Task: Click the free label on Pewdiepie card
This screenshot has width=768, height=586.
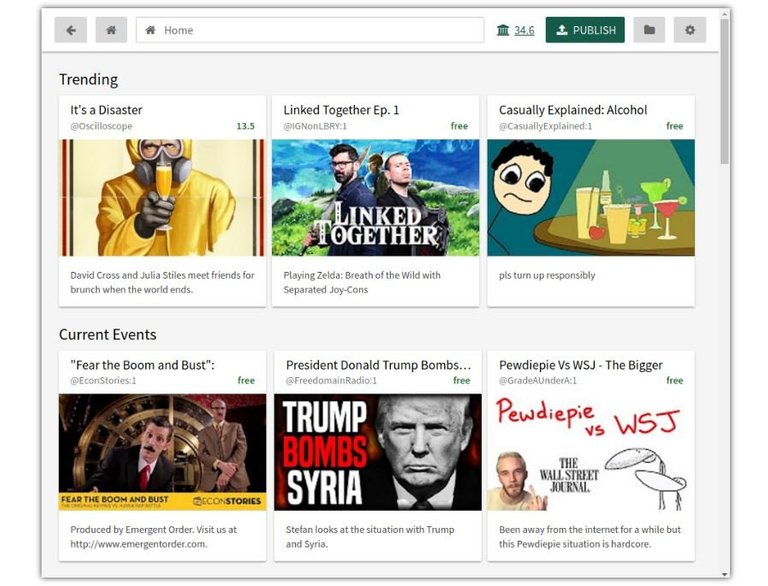Action: (674, 380)
